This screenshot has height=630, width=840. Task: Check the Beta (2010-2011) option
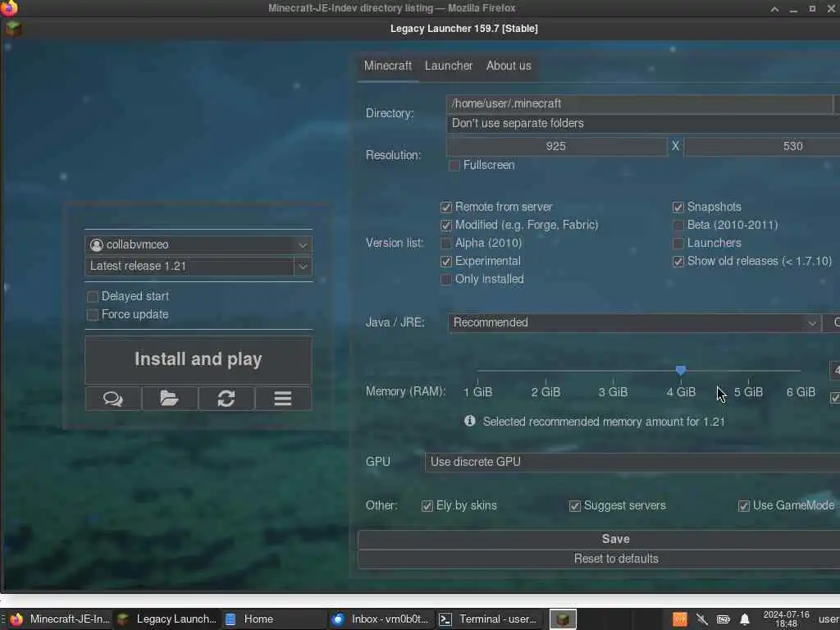(x=678, y=226)
